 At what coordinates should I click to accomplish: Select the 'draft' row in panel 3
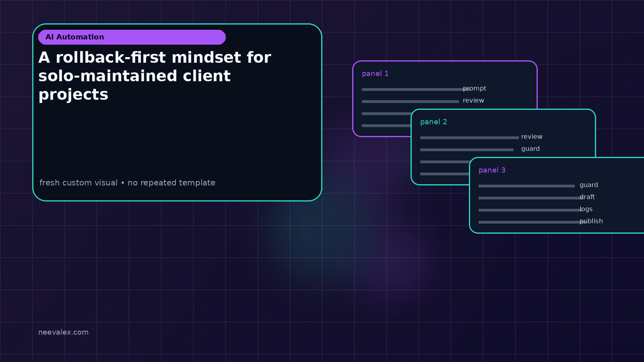click(537, 197)
